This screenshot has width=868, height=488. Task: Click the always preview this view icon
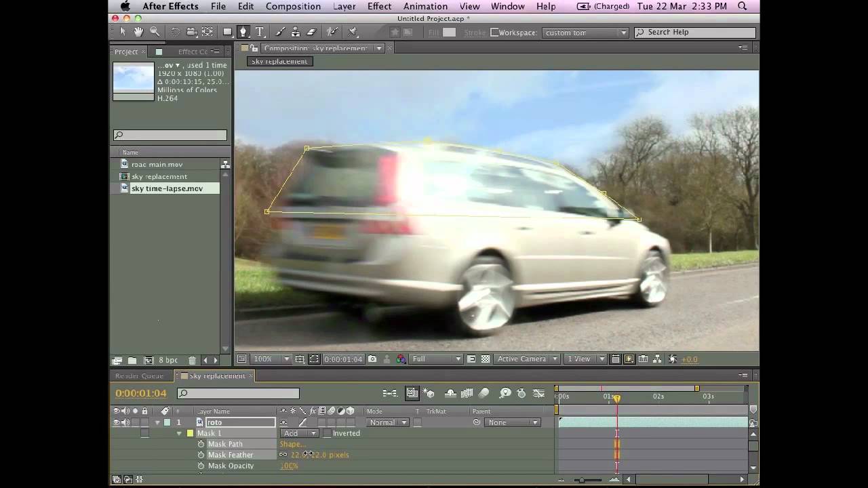pyautogui.click(x=241, y=359)
